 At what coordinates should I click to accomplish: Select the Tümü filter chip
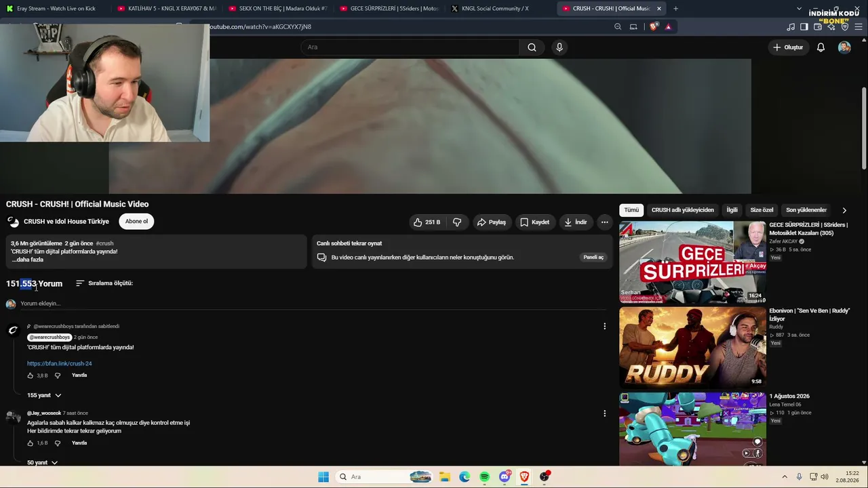pos(631,210)
